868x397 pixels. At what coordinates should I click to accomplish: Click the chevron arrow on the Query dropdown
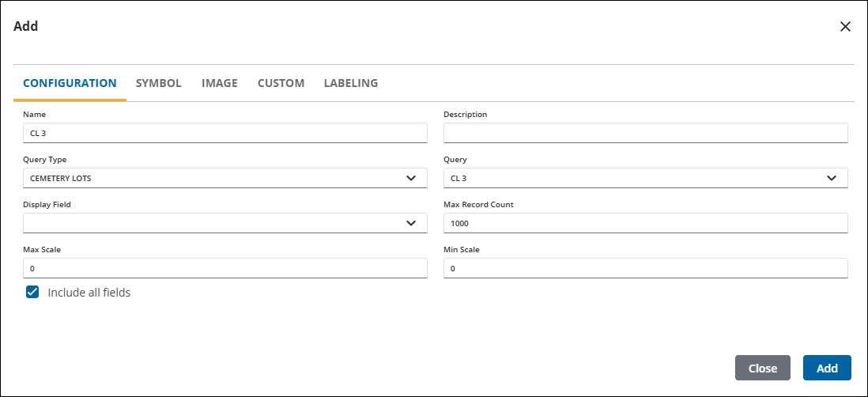pos(832,178)
